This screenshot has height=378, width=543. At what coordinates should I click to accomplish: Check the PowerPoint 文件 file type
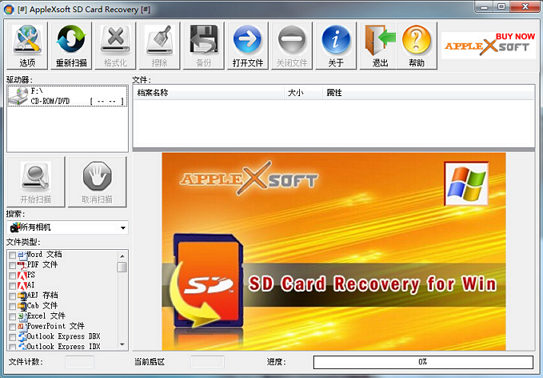click(12, 327)
